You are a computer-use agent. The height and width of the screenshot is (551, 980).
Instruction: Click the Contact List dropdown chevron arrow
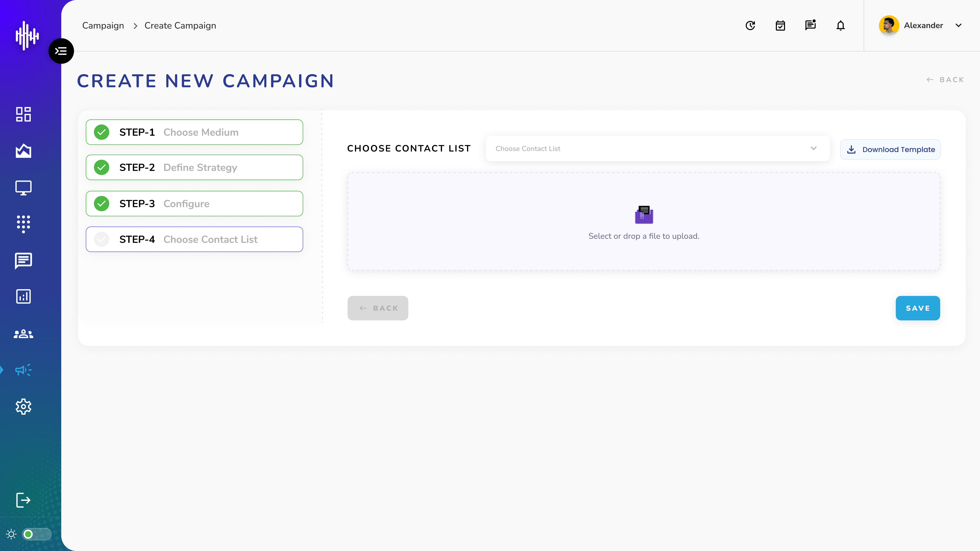coord(813,148)
